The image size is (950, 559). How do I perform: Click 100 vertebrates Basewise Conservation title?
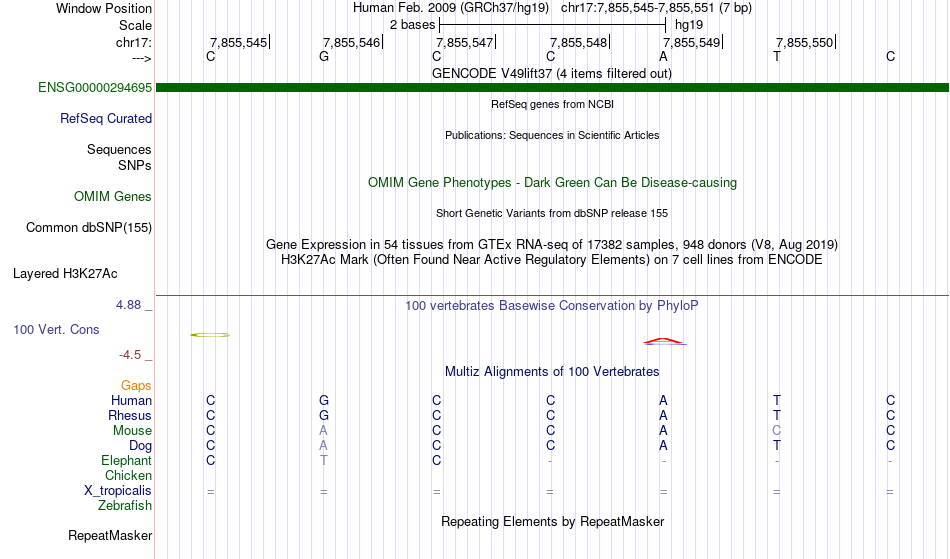552,306
